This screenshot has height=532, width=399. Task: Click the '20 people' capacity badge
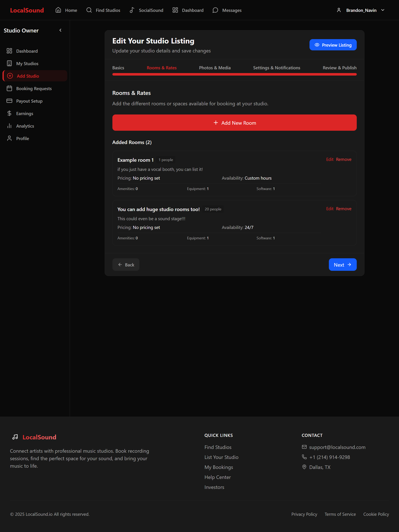pos(213,209)
